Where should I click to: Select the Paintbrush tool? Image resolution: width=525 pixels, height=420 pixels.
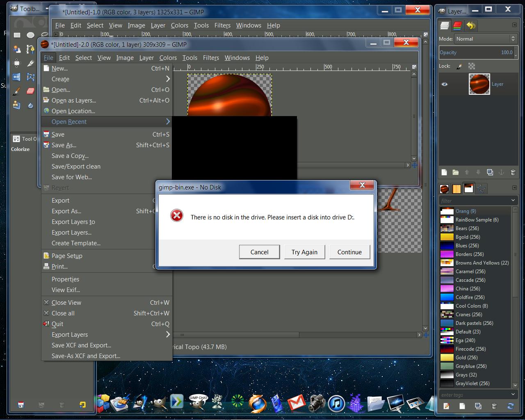[x=17, y=91]
